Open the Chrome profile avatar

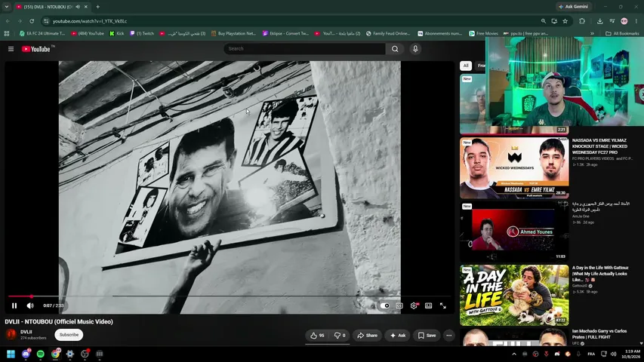(624, 21)
